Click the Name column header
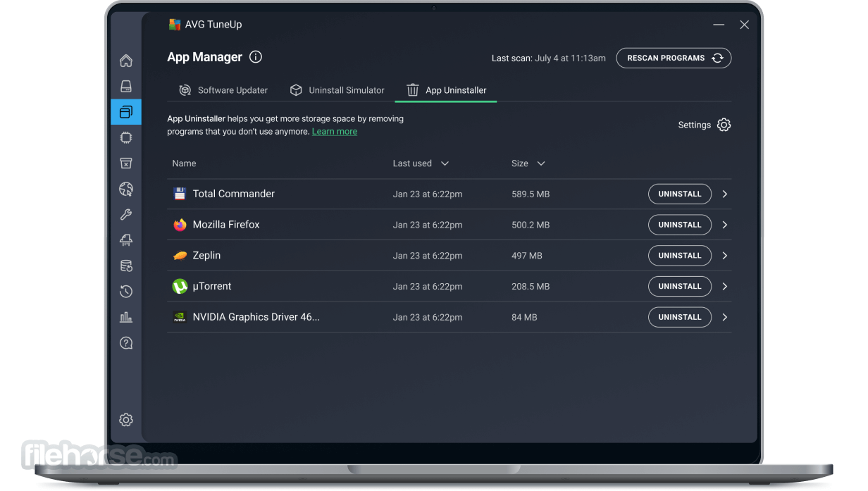 tap(185, 163)
